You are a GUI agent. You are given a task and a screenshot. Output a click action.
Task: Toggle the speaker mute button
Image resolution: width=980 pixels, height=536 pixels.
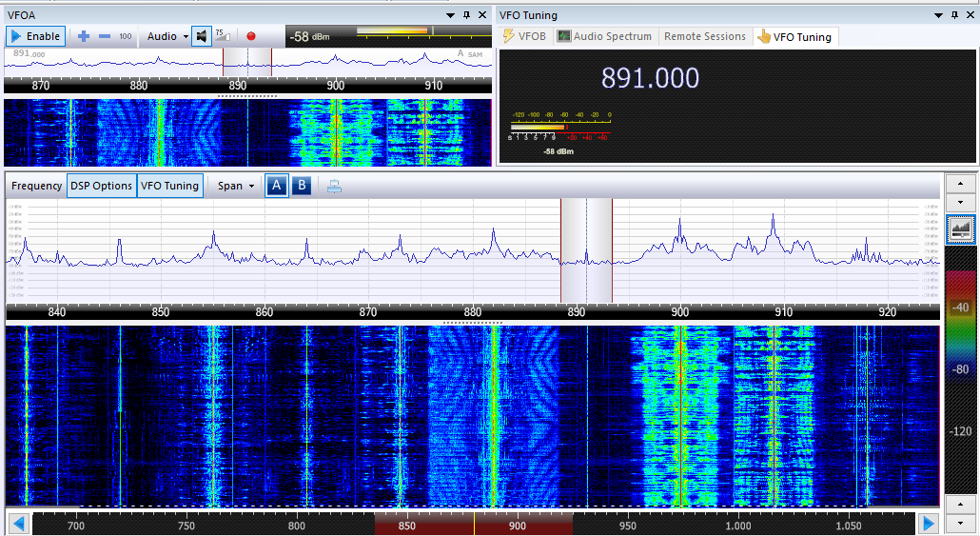[202, 36]
